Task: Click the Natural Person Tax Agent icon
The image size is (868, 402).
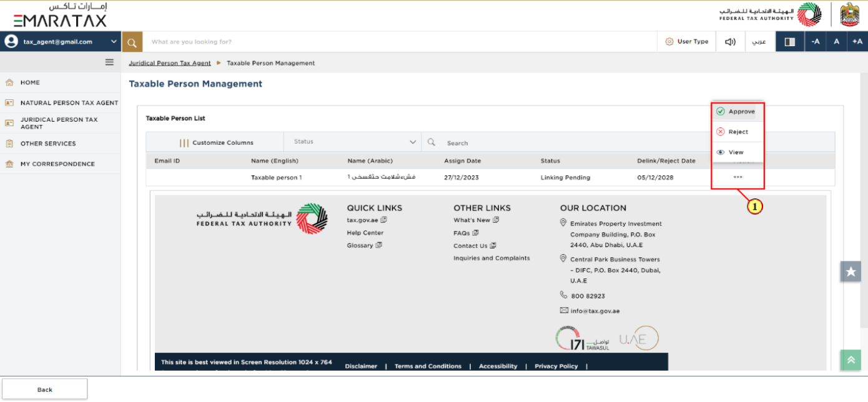Action: (x=9, y=102)
